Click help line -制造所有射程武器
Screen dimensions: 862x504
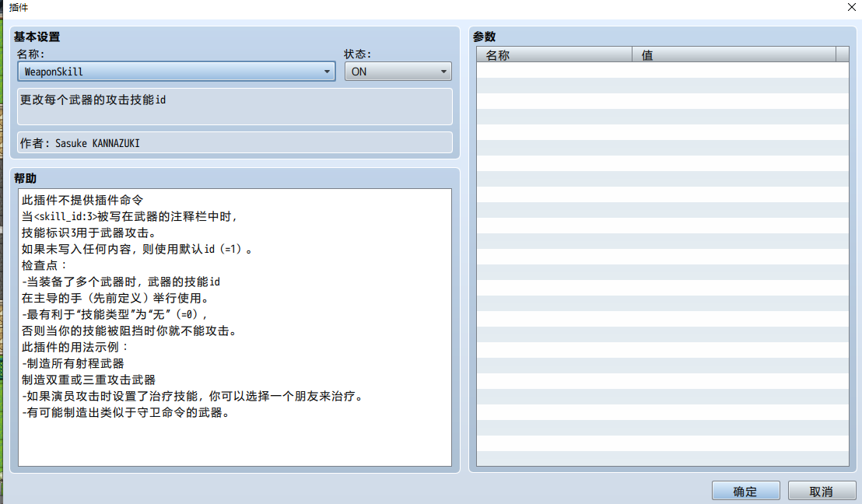73,363
